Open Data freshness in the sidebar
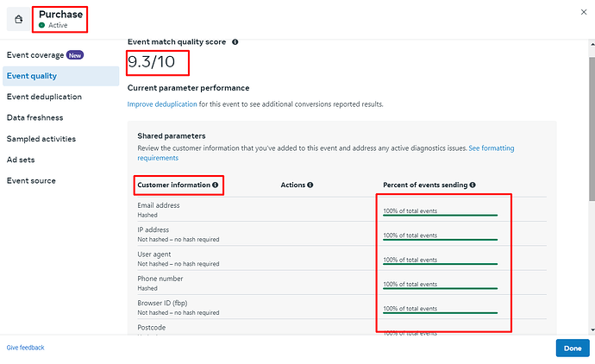The image size is (595, 364). pyautogui.click(x=34, y=117)
